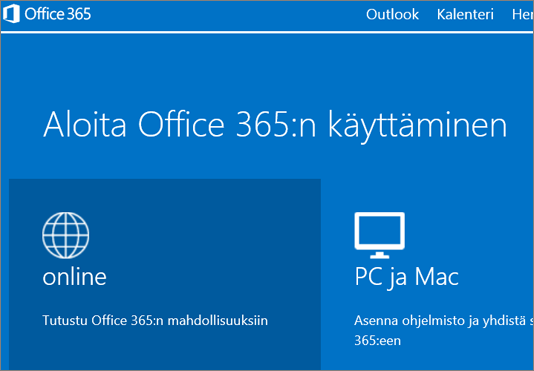This screenshot has height=371, width=534.
Task: Click the 'Aloita Office 365:n käyttäminen' headline
Action: point(275,126)
